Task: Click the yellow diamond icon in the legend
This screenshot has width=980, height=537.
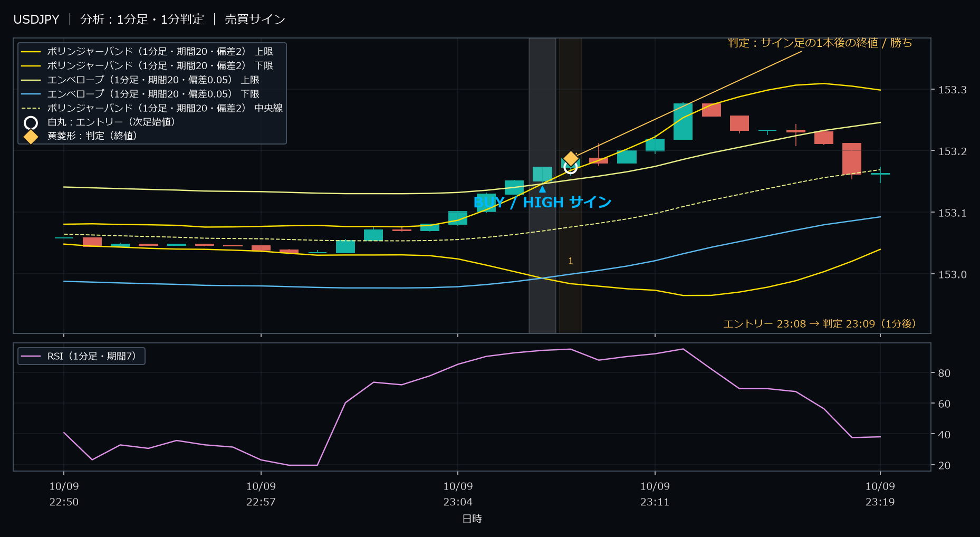Action: click(x=31, y=137)
